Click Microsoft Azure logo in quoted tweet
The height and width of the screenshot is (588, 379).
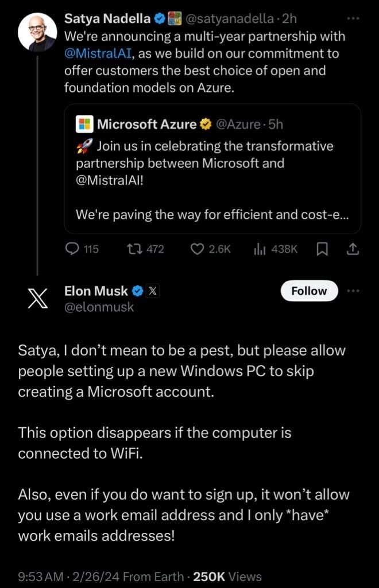pyautogui.click(x=84, y=123)
